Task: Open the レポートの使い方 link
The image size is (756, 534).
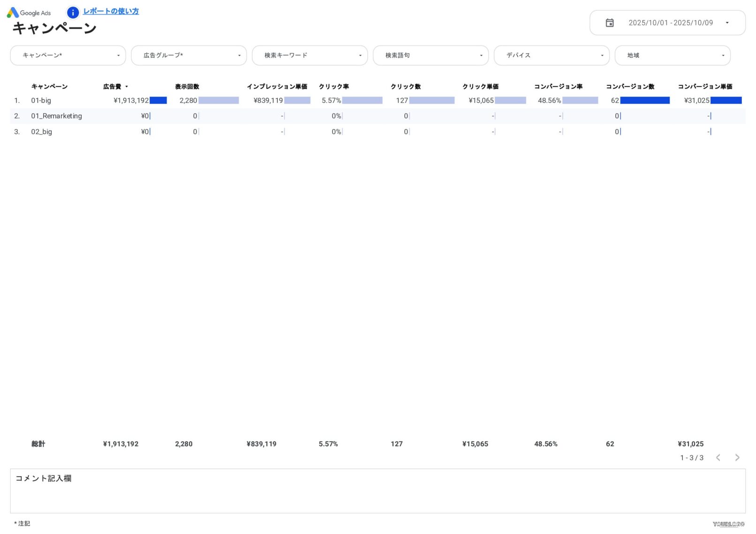Action: coord(111,11)
